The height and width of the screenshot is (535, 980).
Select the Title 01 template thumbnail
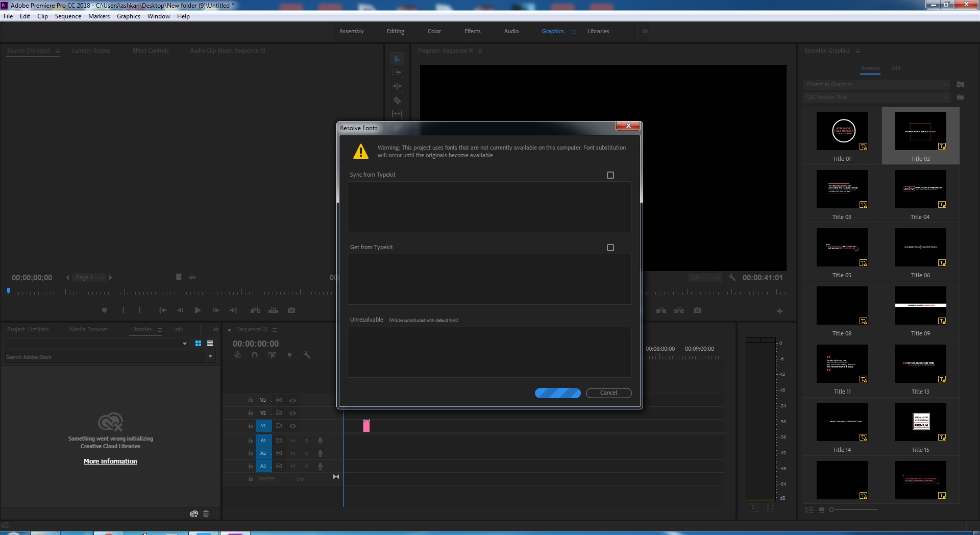click(x=842, y=131)
